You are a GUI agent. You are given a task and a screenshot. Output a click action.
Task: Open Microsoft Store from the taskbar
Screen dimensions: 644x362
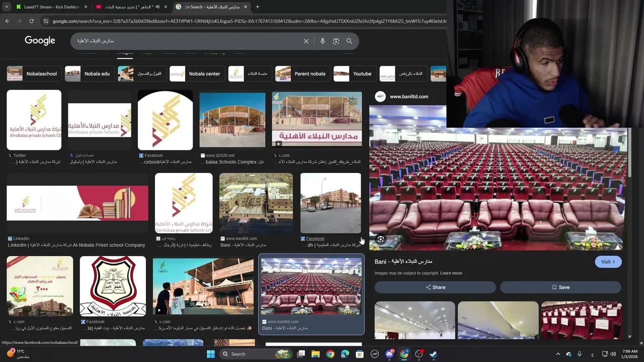click(x=360, y=354)
